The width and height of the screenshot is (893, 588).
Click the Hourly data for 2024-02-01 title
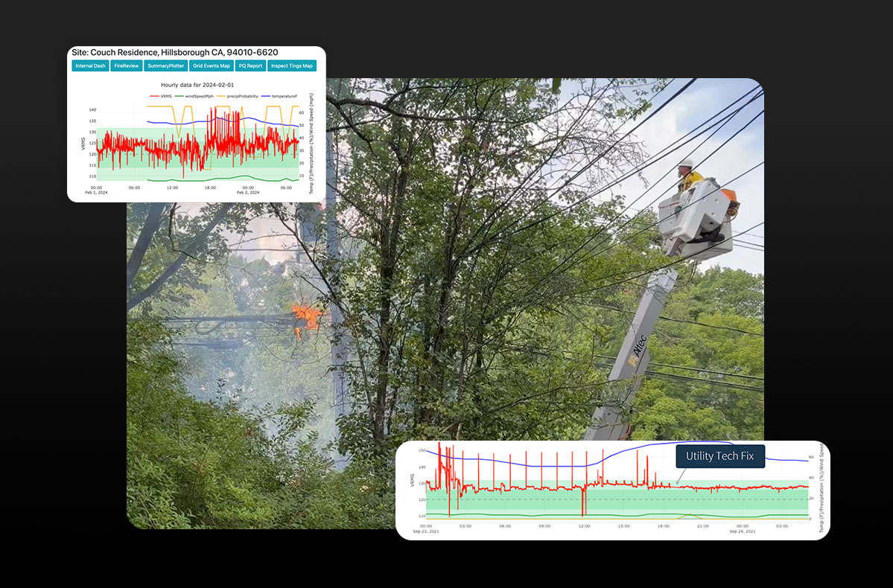coord(197,85)
